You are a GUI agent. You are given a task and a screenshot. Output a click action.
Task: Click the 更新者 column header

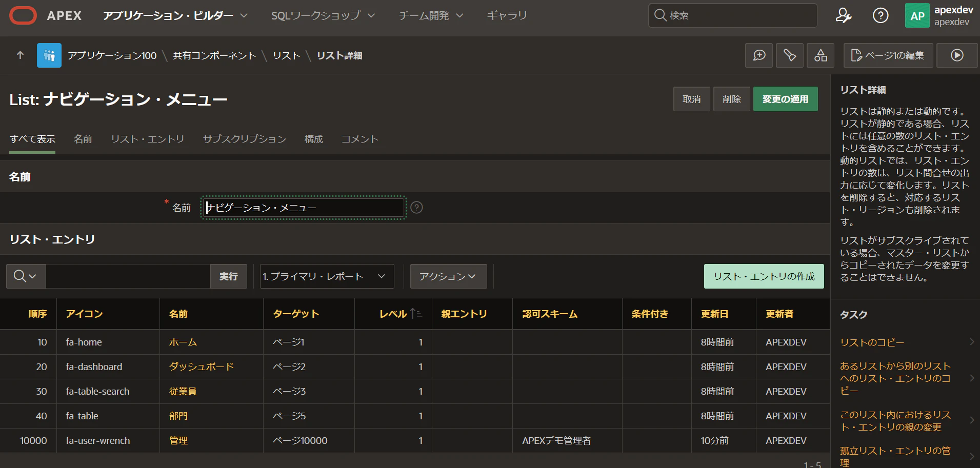[x=779, y=314]
